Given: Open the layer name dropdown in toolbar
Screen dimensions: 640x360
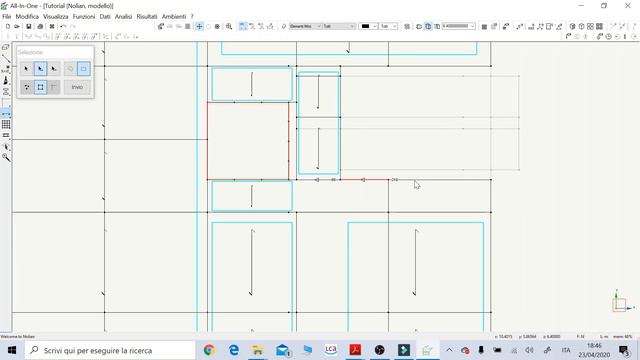Looking at the screenshot, I should tap(305, 26).
